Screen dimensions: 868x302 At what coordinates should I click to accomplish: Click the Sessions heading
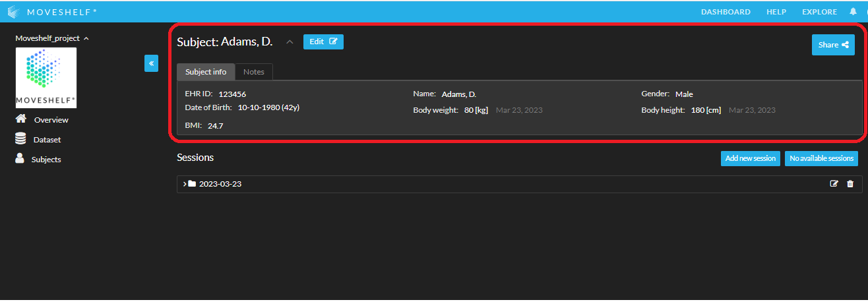click(x=195, y=158)
